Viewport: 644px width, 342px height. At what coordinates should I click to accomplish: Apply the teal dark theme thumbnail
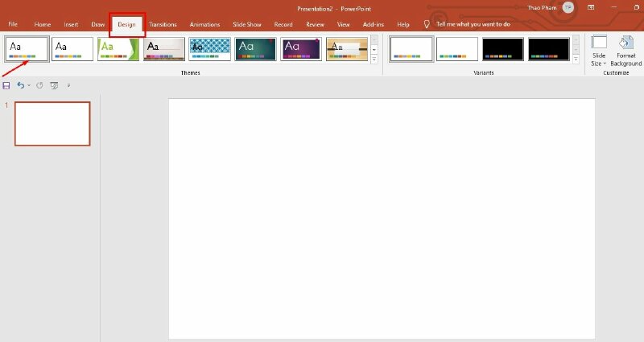[256, 49]
